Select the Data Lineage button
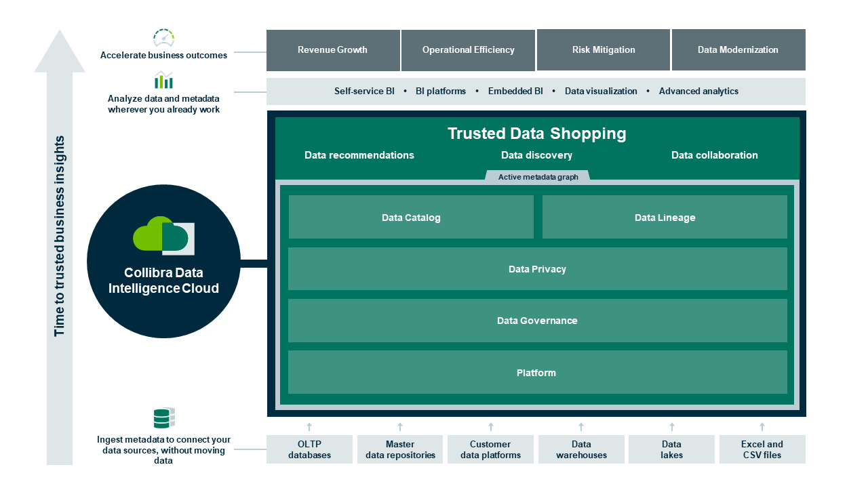Screen dimensions: 868x488 [x=665, y=217]
